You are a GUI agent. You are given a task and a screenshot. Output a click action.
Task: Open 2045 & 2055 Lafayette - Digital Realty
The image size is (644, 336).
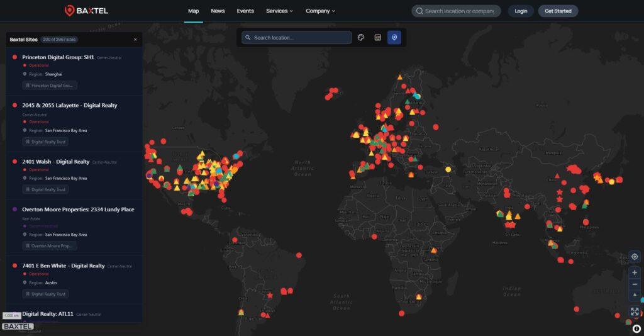tap(69, 105)
